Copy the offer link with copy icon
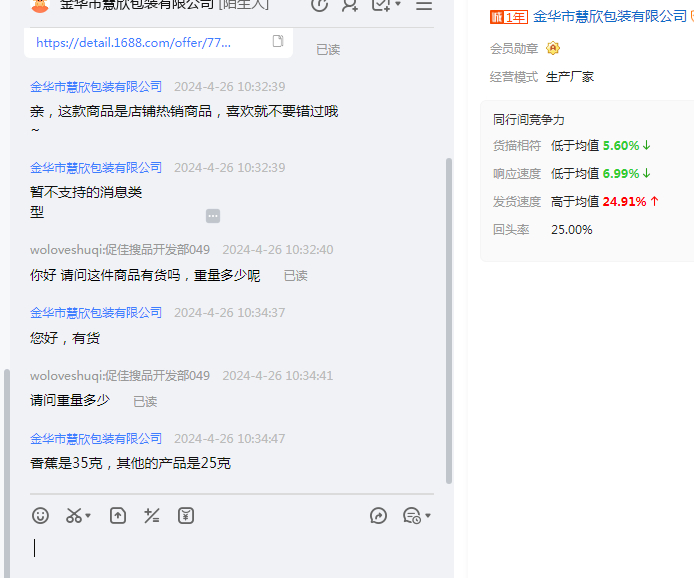 pyautogui.click(x=278, y=41)
